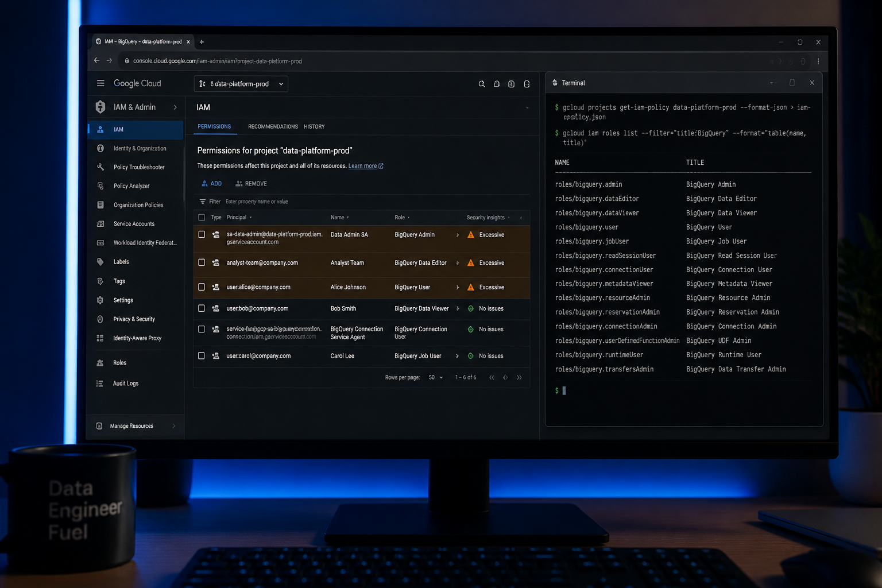
Task: Click the Excessive warning icon for Data Admin SA
Action: 471,235
